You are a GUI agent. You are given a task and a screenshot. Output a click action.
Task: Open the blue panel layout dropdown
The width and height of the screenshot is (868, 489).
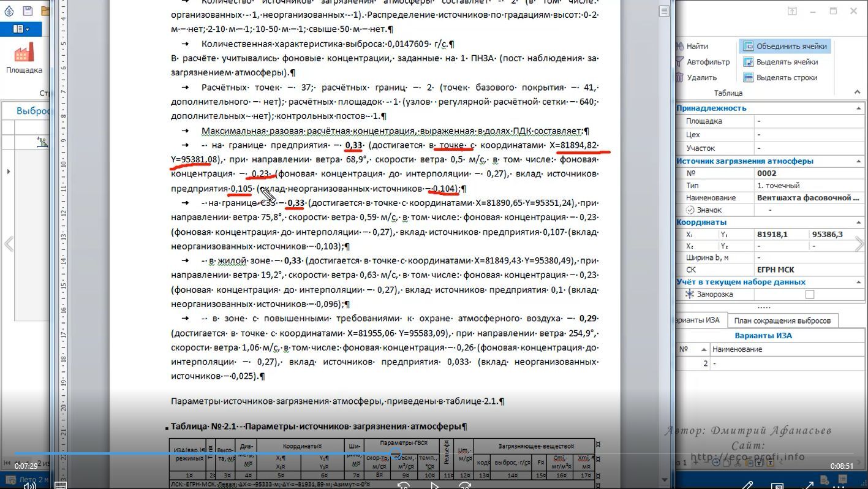(x=21, y=29)
